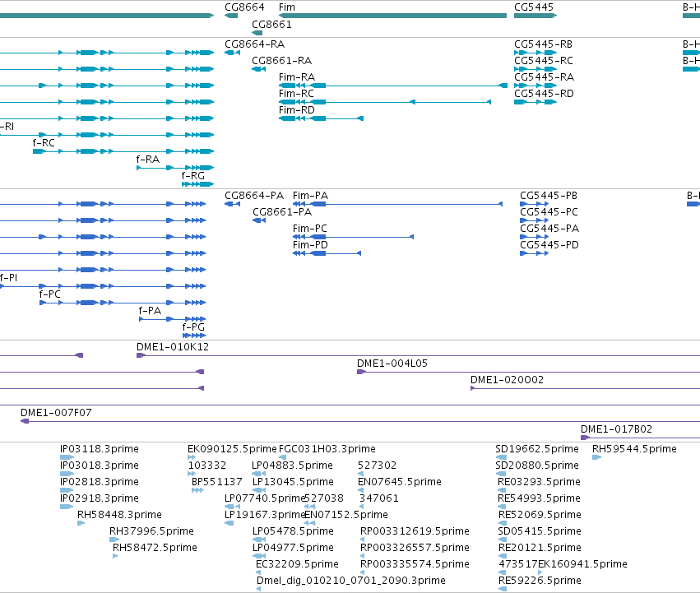This screenshot has width=700, height=593.
Task: Select protein CG5445-PC
Action: tap(549, 212)
